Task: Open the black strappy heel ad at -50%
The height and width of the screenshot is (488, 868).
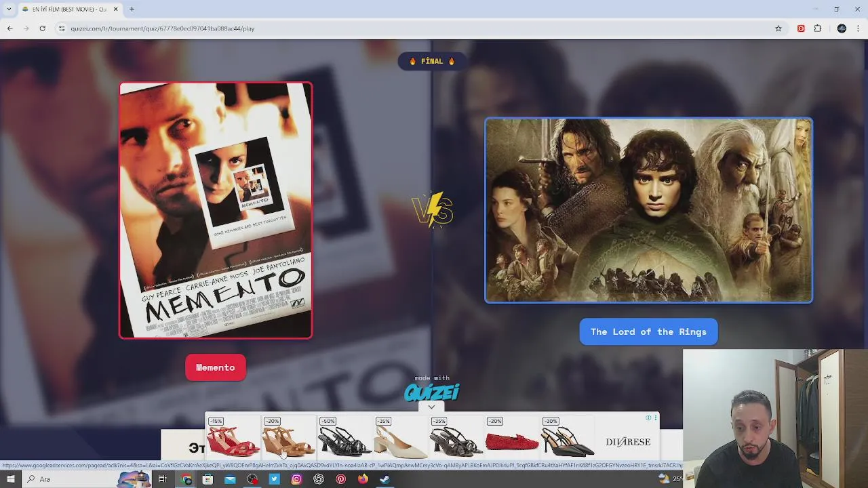Action: 344,437
